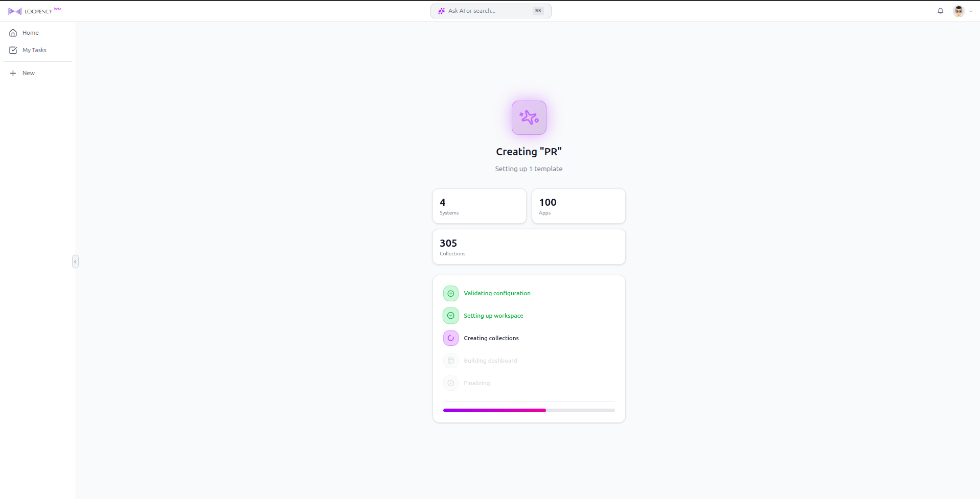Click the New button

click(x=28, y=73)
